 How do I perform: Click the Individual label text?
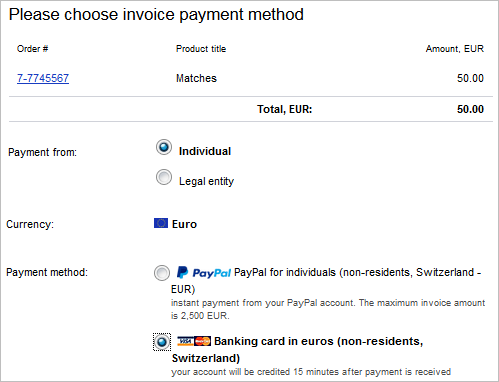coord(205,151)
